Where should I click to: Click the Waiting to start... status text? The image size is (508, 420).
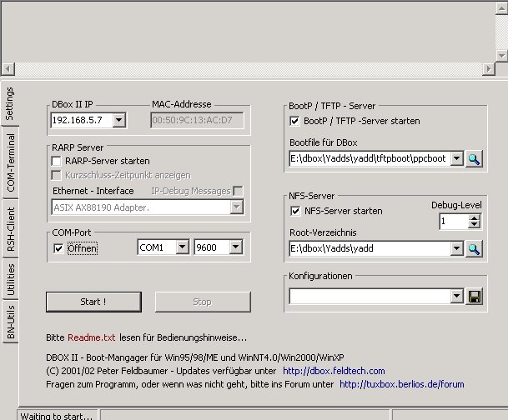pyautogui.click(x=57, y=416)
